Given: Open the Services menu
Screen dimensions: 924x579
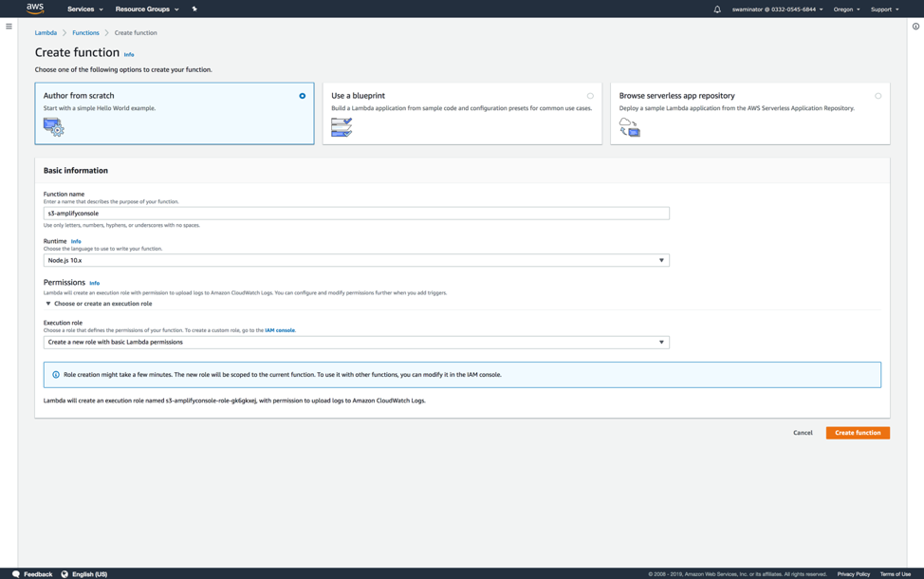Looking at the screenshot, I should (x=84, y=9).
